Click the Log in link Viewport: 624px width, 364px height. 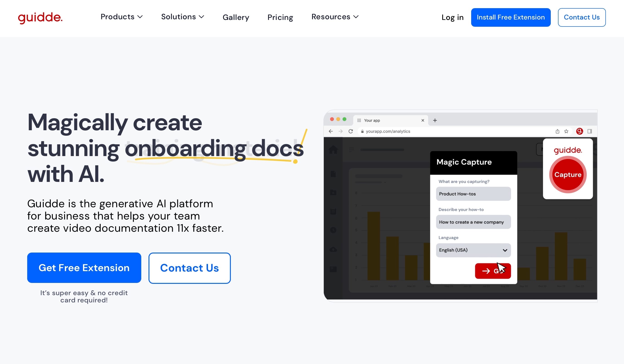[452, 17]
